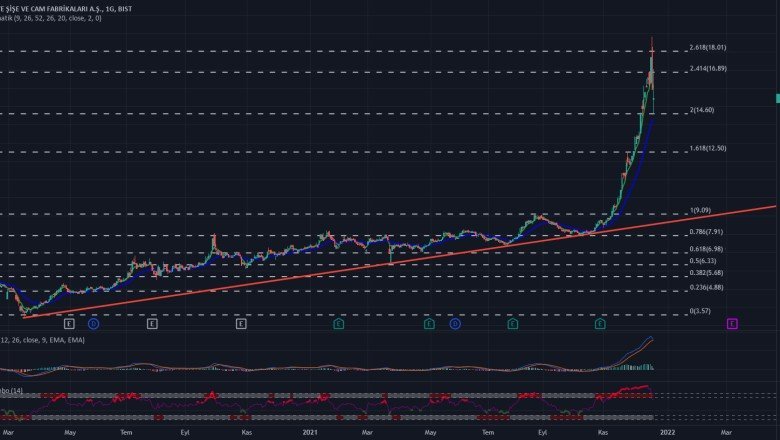
Task: Select the 2(14.60) Fibonacci level label
Action: pos(701,110)
